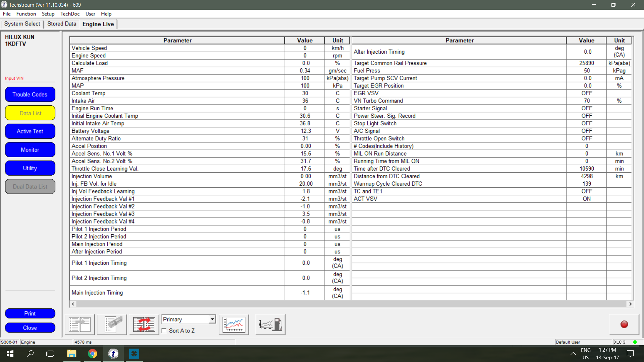644x362 pixels.
Task: Select the Throttle Open Switch row
Action: point(492,138)
